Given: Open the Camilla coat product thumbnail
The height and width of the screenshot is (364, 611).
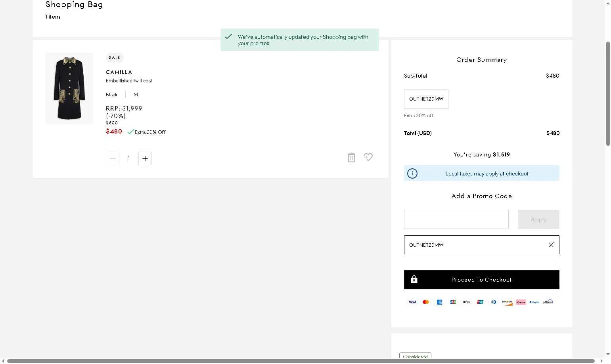Looking at the screenshot, I should point(69,88).
